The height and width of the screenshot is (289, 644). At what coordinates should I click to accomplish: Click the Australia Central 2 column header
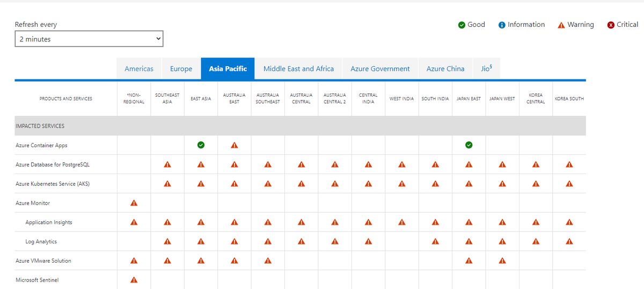coord(334,98)
